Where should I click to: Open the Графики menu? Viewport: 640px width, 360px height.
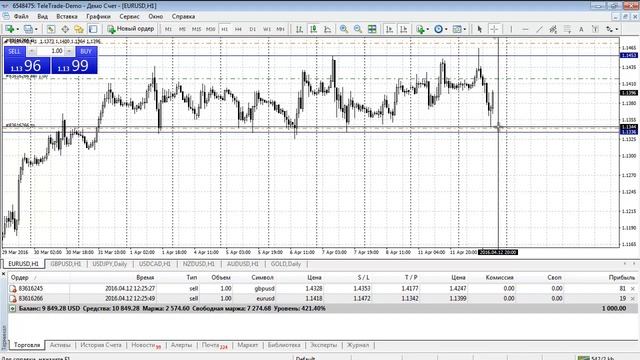(98, 16)
